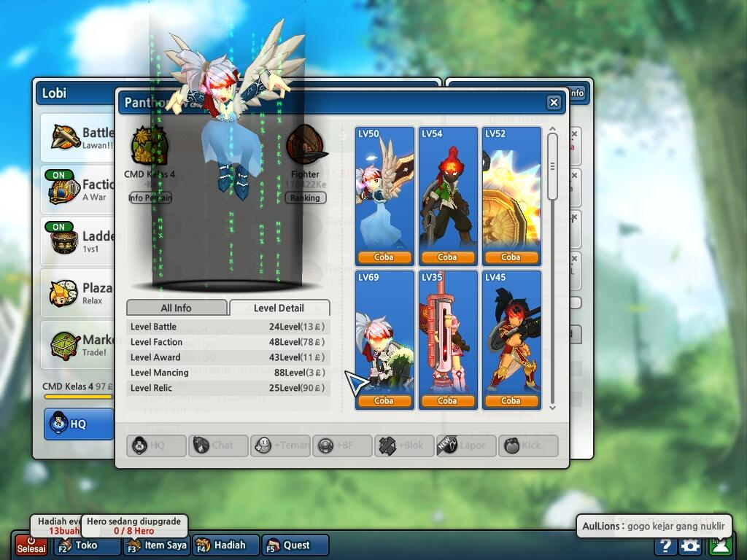Viewport: 747px width, 560px height.
Task: Click the Level Battle row
Action: tap(228, 327)
